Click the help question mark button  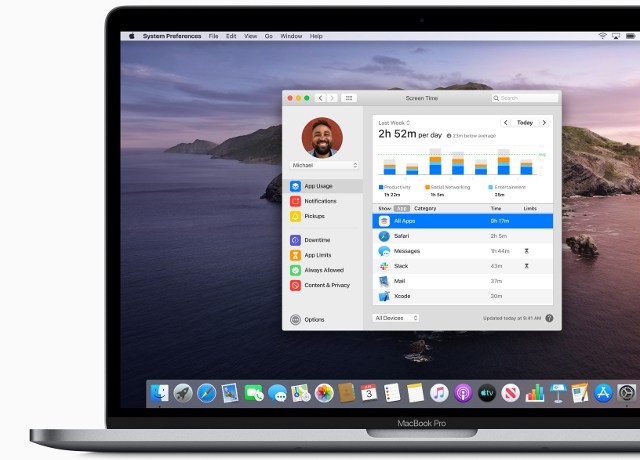(549, 318)
